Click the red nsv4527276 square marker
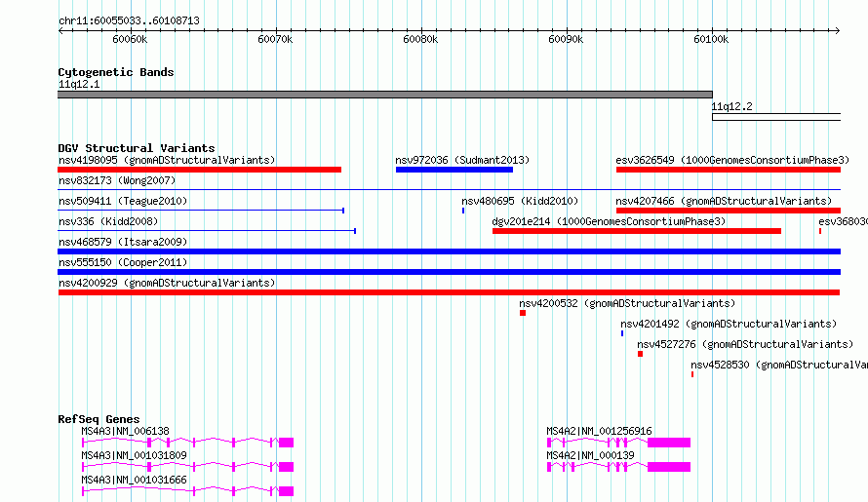Image resolution: width=868 pixels, height=502 pixels. tap(640, 354)
